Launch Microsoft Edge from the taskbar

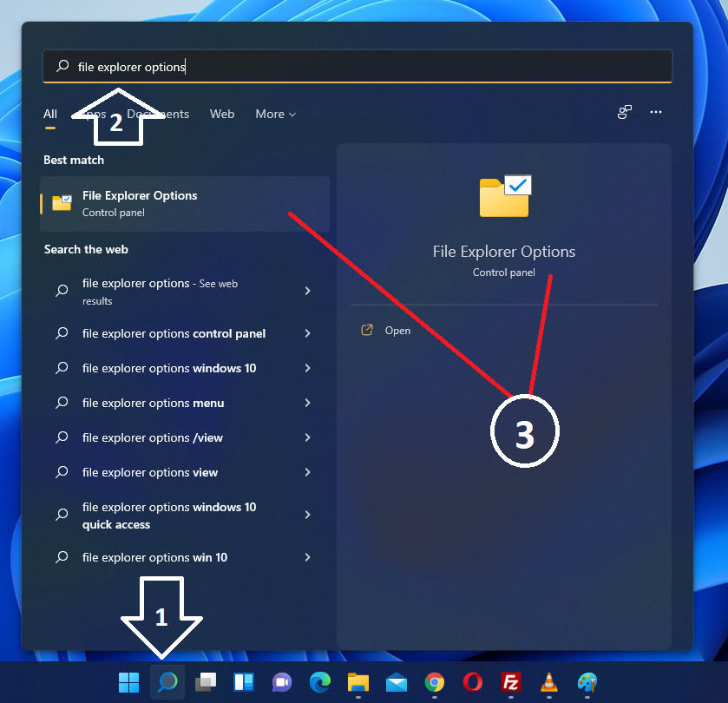pyautogui.click(x=320, y=683)
